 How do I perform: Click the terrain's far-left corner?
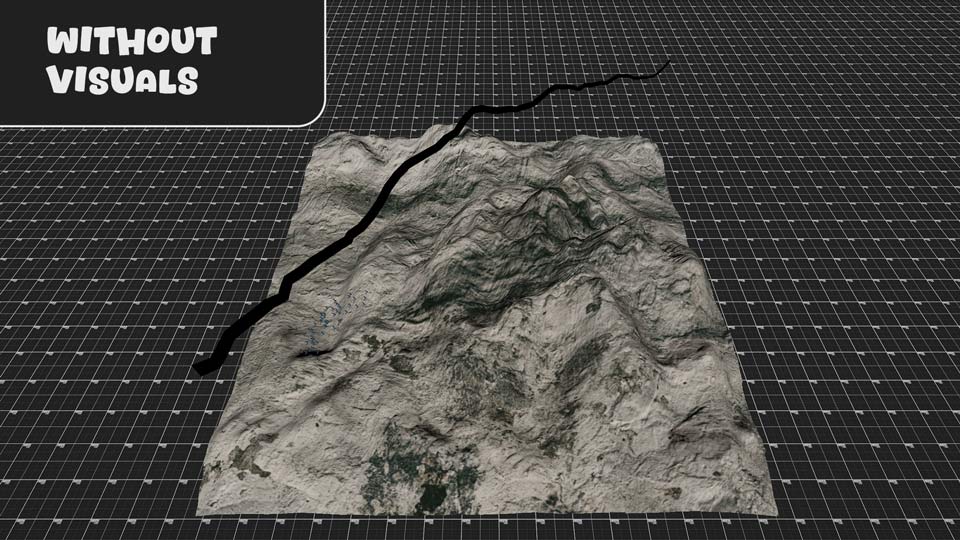(318, 140)
